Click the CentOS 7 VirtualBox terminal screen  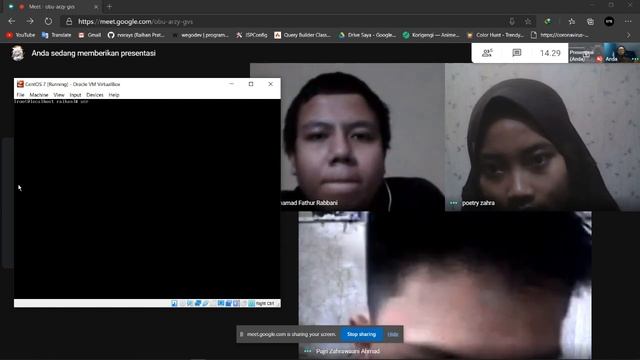[x=147, y=199]
